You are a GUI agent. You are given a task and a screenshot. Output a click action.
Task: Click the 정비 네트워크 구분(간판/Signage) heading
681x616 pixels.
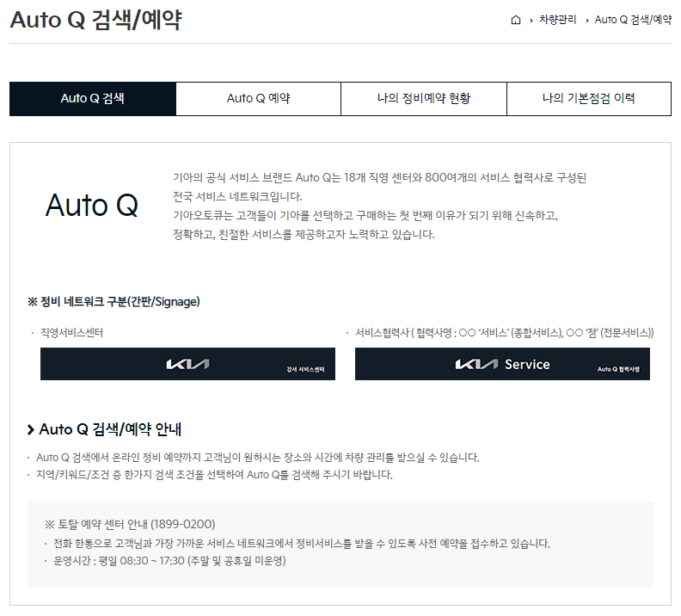(113, 301)
